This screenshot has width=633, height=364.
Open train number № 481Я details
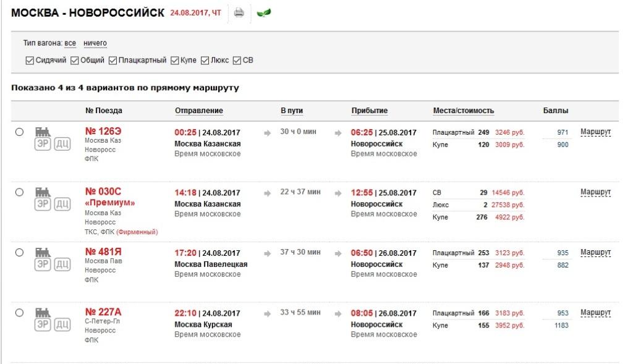coord(103,252)
